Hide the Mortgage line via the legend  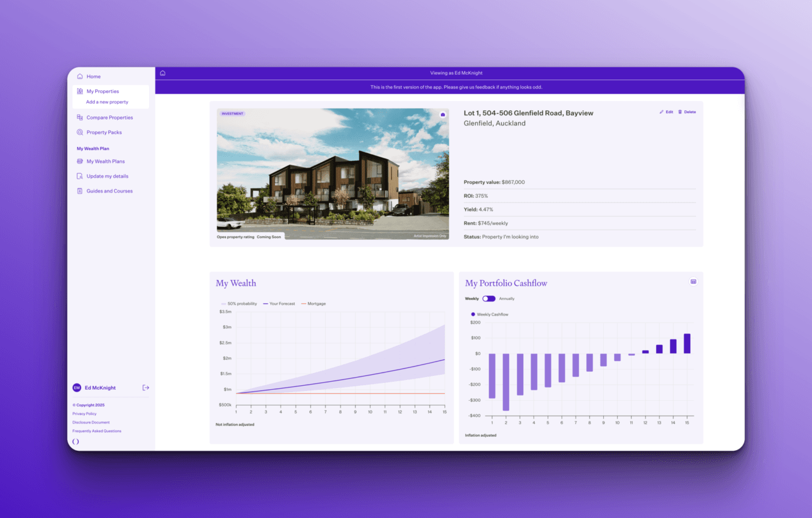pos(313,304)
